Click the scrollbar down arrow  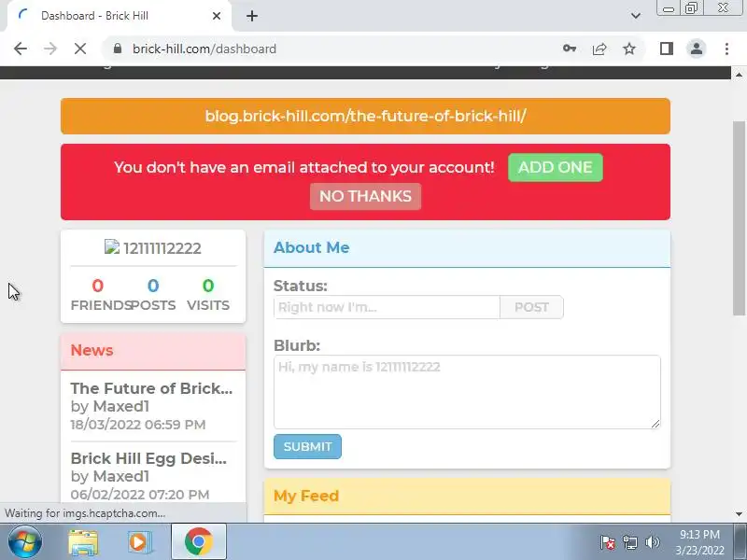(x=739, y=514)
